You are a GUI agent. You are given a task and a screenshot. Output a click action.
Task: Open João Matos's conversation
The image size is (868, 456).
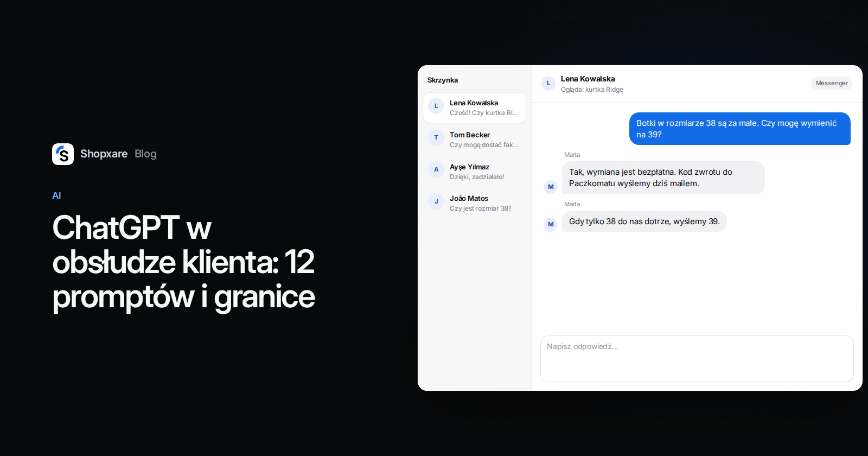point(474,203)
